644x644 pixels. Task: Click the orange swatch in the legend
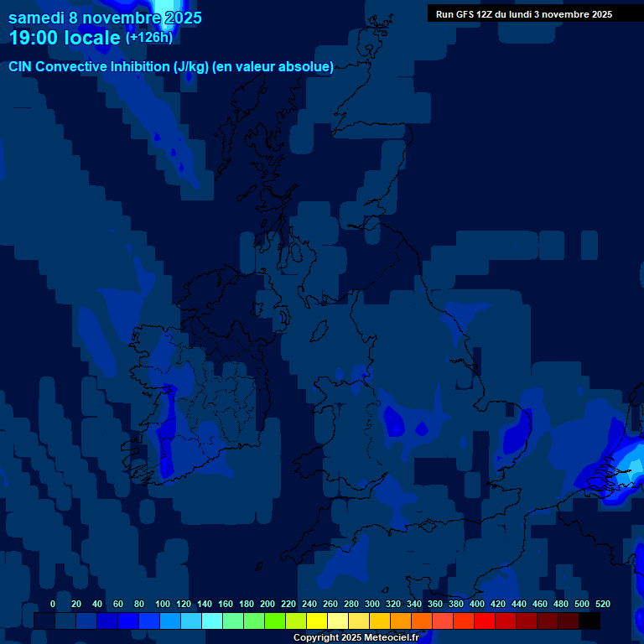pyautogui.click(x=401, y=621)
